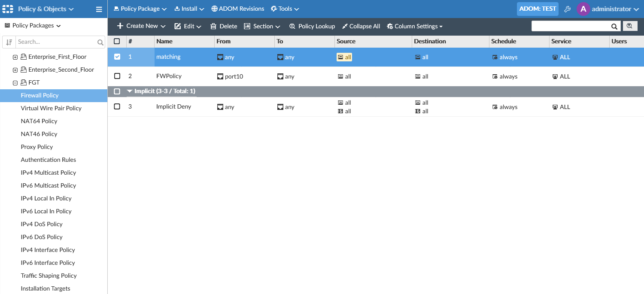Open the Create New dropdown

click(x=141, y=26)
